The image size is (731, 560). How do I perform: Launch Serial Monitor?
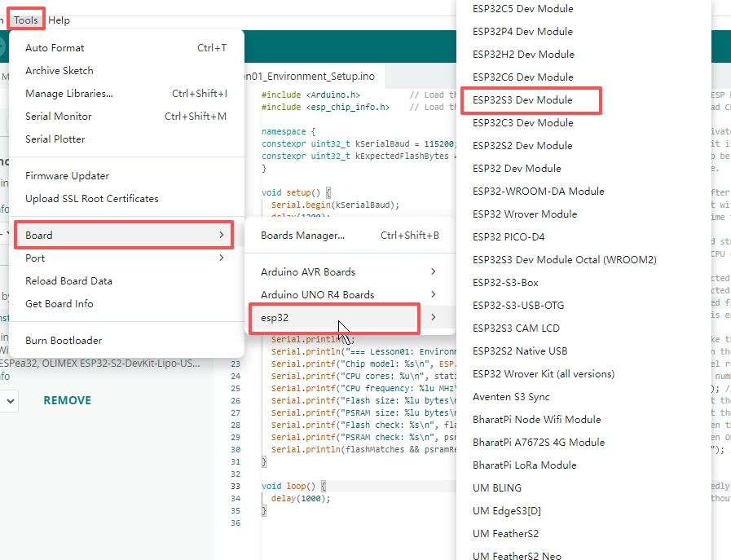[126, 116]
